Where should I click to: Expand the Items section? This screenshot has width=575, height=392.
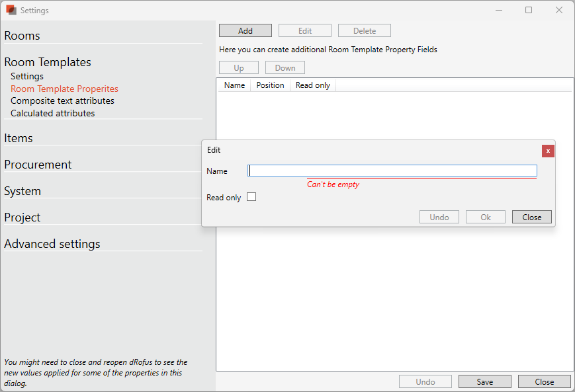(19, 138)
